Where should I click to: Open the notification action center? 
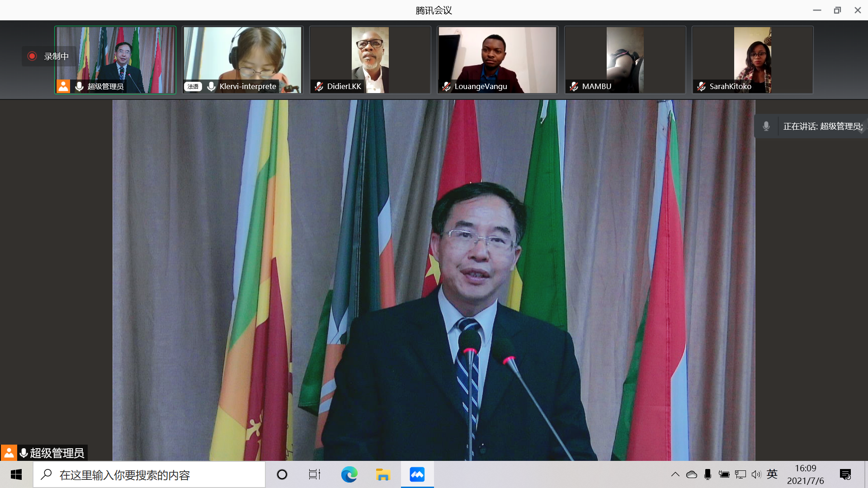click(845, 474)
